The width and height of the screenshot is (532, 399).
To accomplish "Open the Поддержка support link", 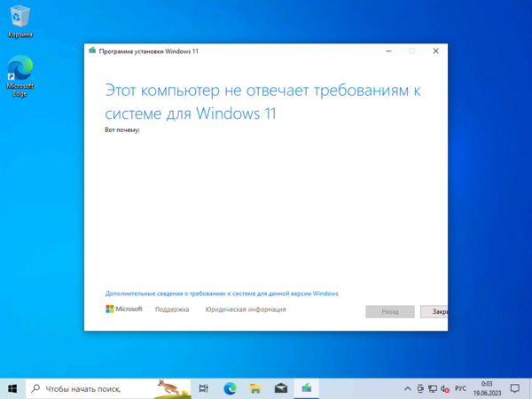I will point(172,309).
